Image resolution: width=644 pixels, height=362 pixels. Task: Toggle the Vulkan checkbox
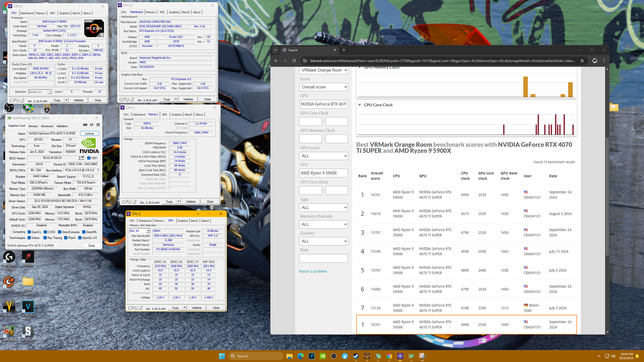(x=29, y=238)
